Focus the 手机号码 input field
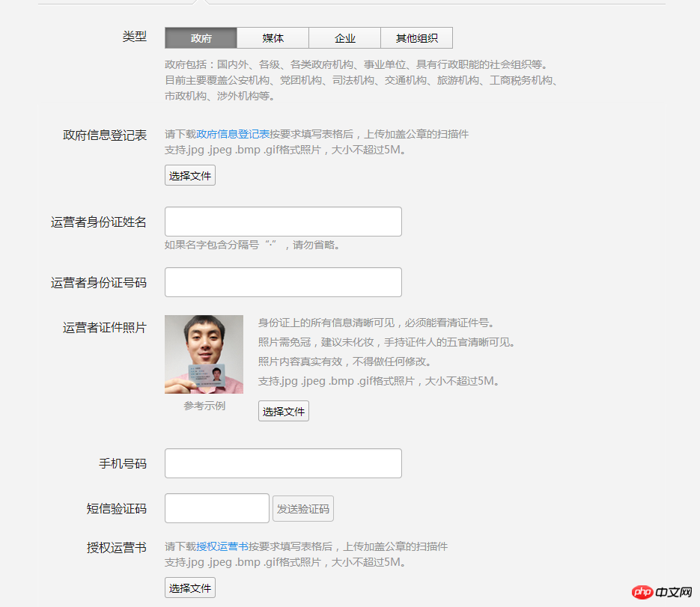The height and width of the screenshot is (607, 700). tap(283, 463)
